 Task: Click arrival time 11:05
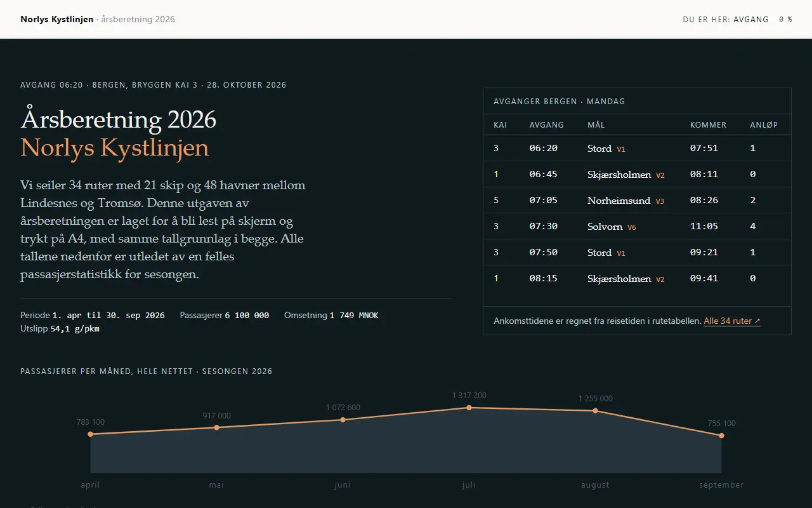coord(704,226)
